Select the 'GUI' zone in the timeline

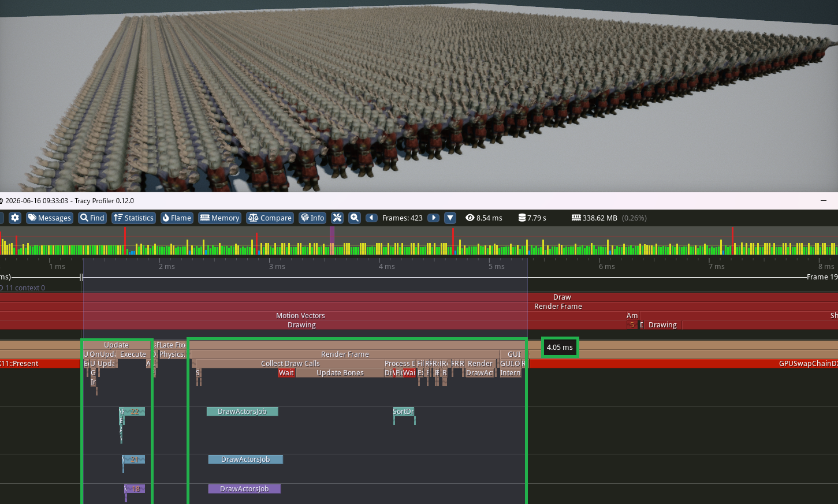[x=514, y=354]
